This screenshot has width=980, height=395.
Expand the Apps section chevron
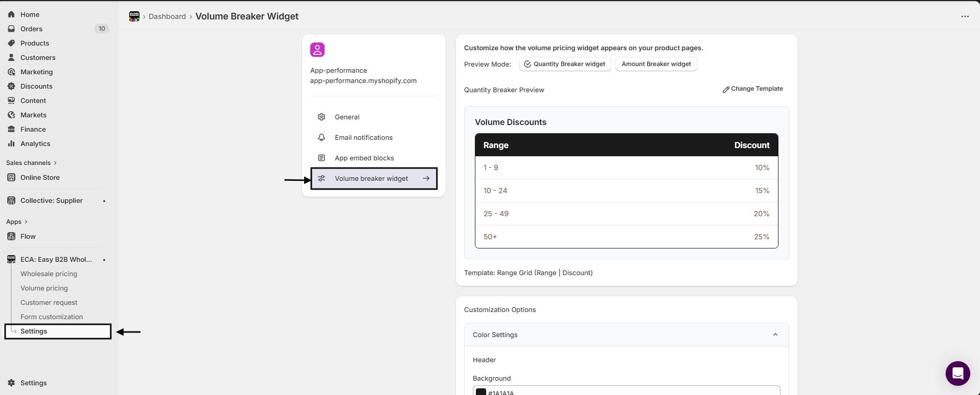(x=26, y=222)
